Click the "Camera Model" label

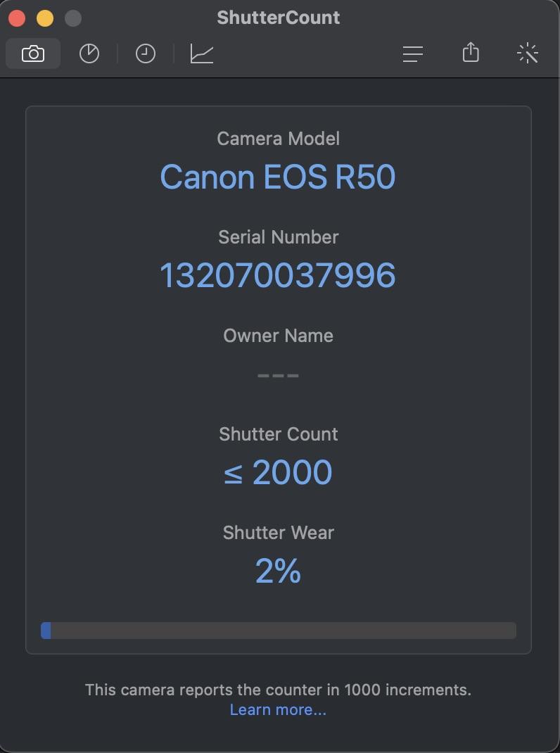point(278,139)
